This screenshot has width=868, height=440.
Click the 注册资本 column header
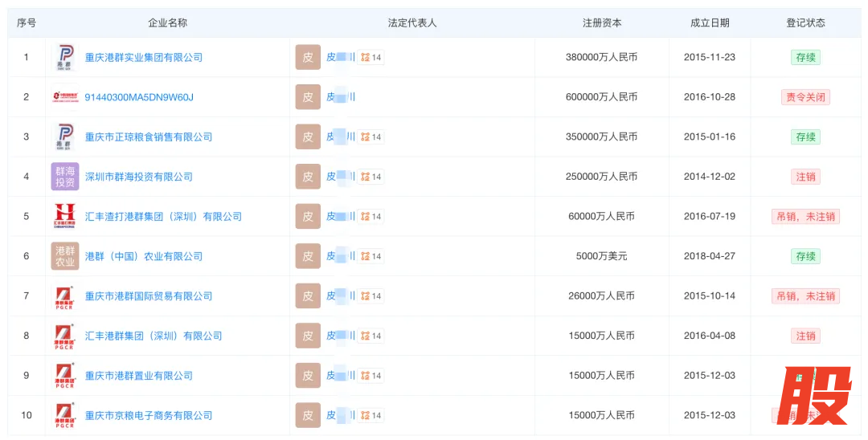pos(602,23)
